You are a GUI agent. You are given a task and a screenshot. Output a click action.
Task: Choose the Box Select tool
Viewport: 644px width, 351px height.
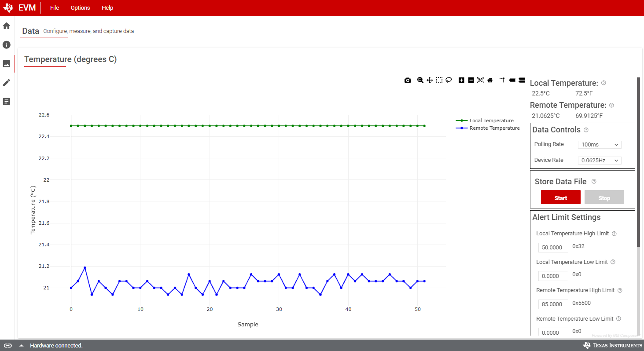coord(439,80)
